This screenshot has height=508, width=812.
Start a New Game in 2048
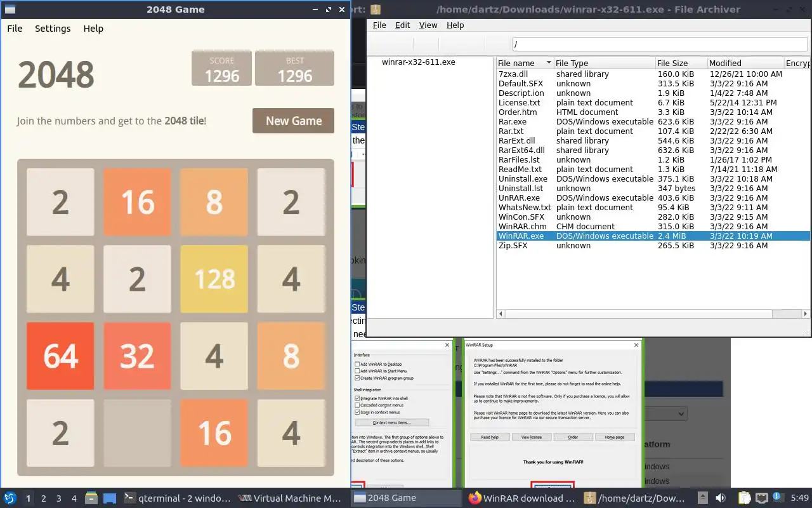293,121
